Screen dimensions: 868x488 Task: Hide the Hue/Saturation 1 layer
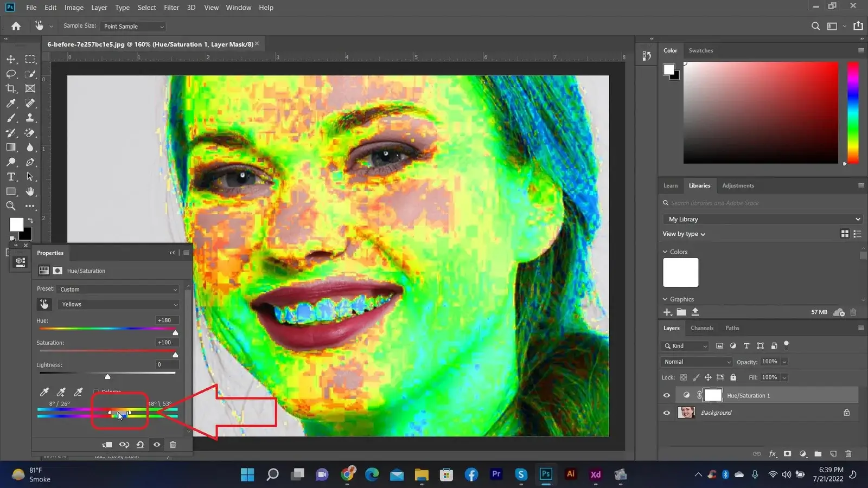click(667, 395)
